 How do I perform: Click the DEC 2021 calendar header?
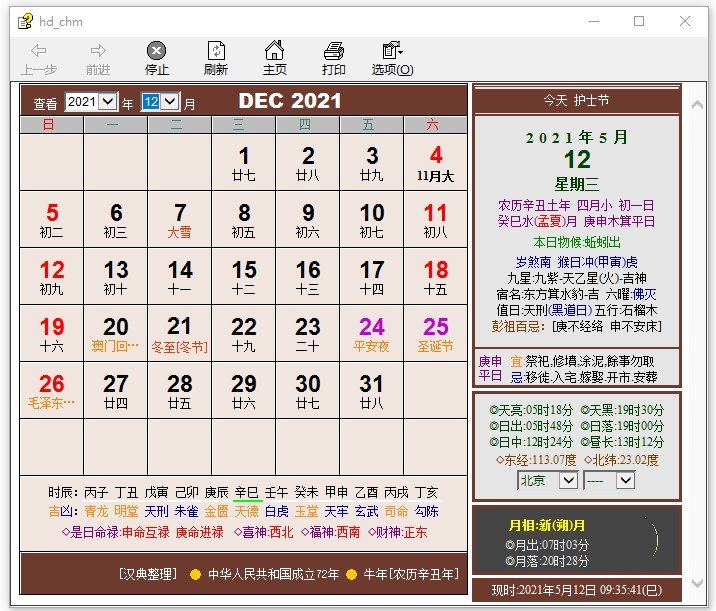coord(290,101)
